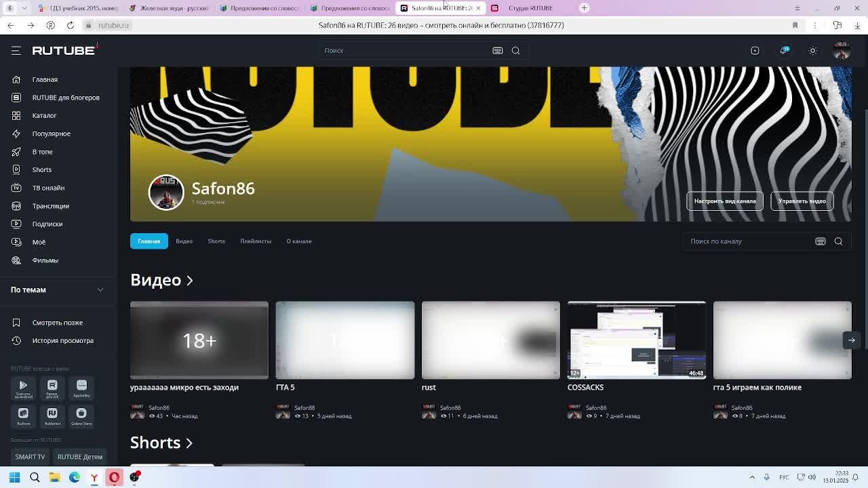The width and height of the screenshot is (868, 488).
Task: Open the notifications bell in the RUTUBE header
Action: (784, 50)
